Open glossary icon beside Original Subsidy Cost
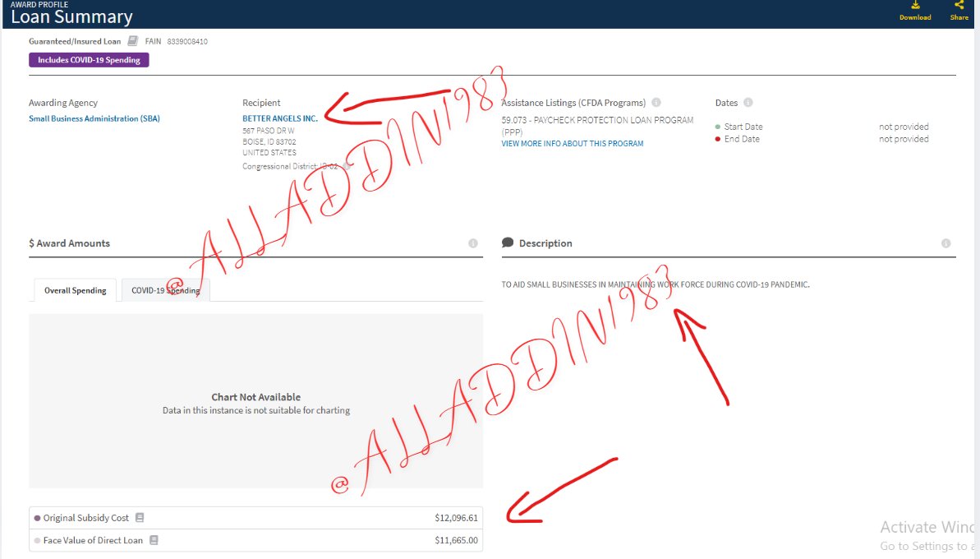The height and width of the screenshot is (559, 980). click(x=140, y=517)
